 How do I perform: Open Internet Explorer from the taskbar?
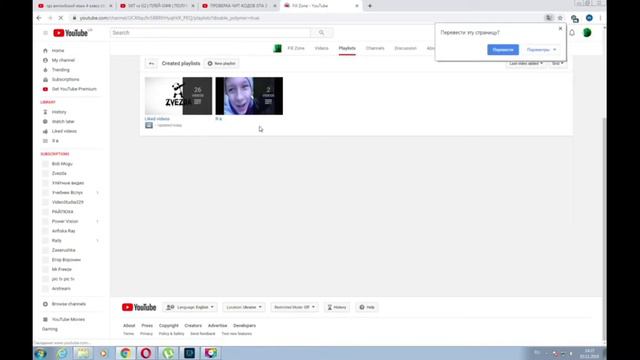(62, 353)
